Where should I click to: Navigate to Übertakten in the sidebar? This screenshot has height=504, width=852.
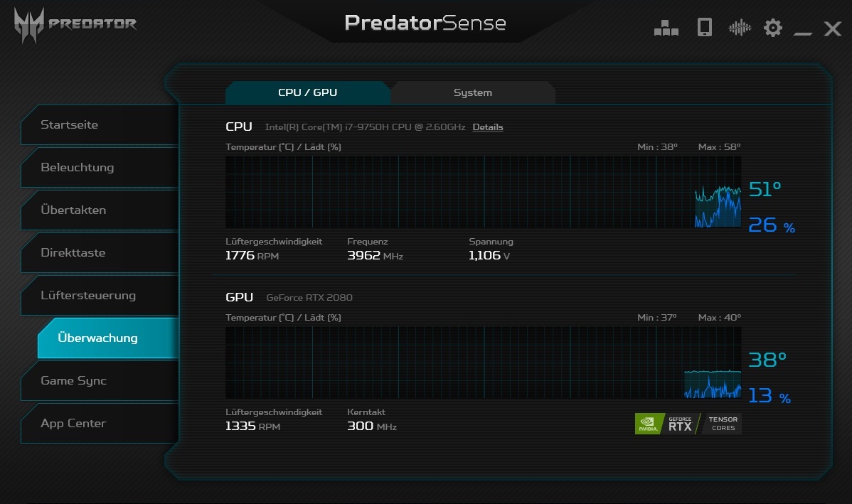click(x=98, y=210)
